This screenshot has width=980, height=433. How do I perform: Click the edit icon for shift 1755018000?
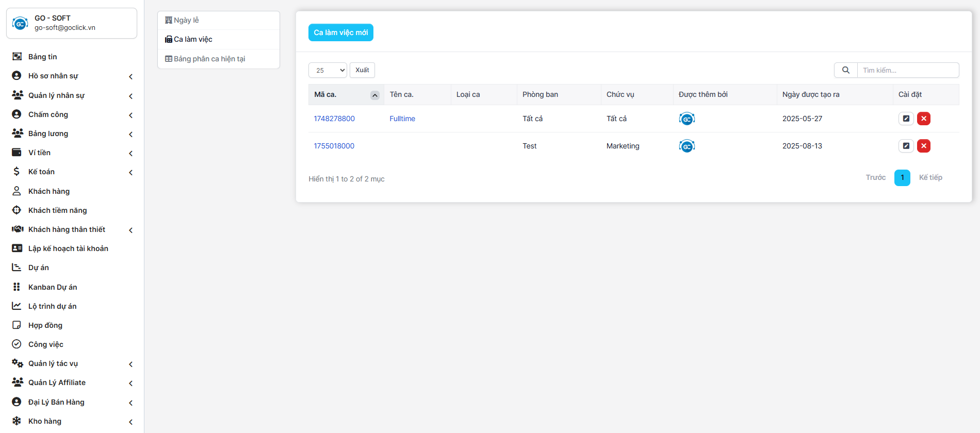point(906,146)
